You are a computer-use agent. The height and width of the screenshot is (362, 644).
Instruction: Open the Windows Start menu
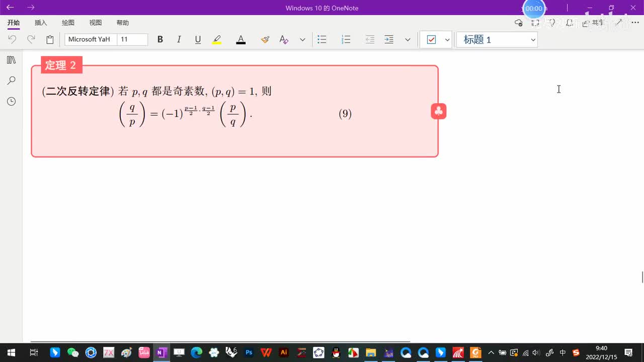click(11, 352)
